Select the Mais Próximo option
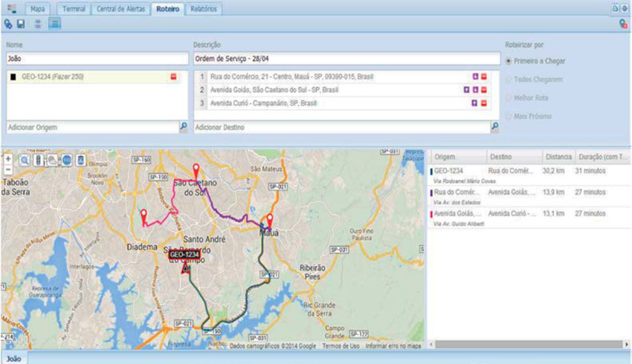632x364 pixels. [x=509, y=117]
